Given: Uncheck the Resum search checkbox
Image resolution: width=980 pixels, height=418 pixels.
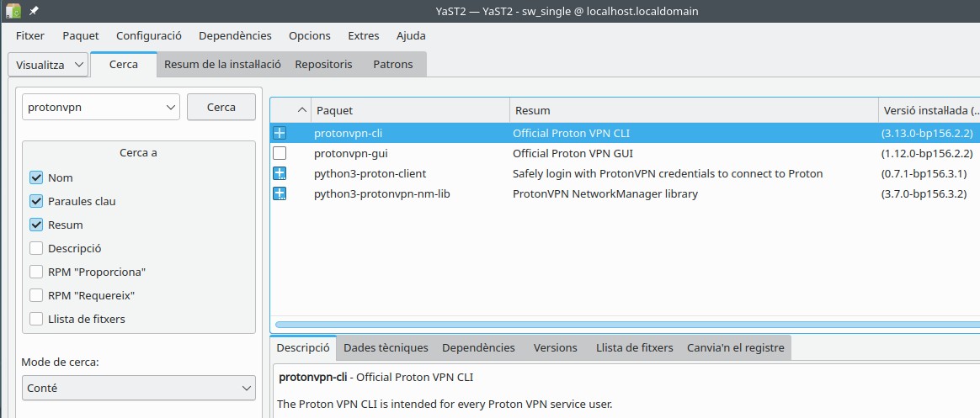Looking at the screenshot, I should [36, 225].
